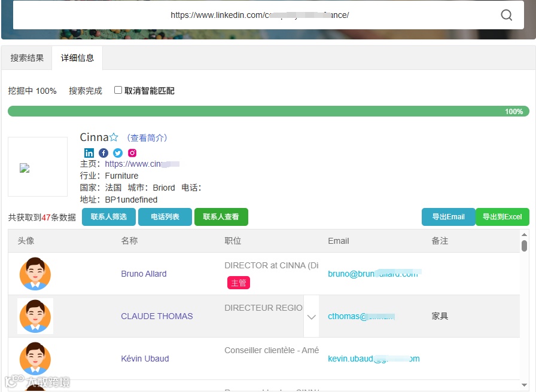Click the search magnifier icon in URL bar
Viewport: 536px width, 392px height.
506,15
